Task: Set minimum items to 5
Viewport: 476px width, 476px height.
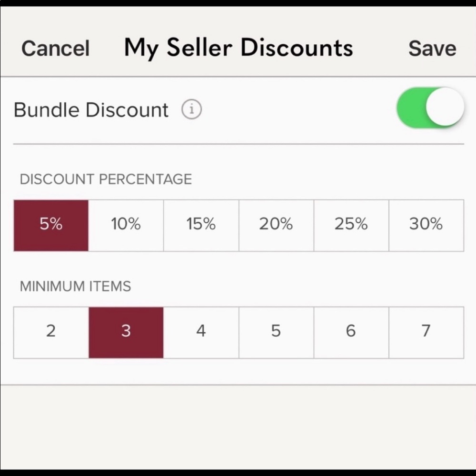Action: 276,332
